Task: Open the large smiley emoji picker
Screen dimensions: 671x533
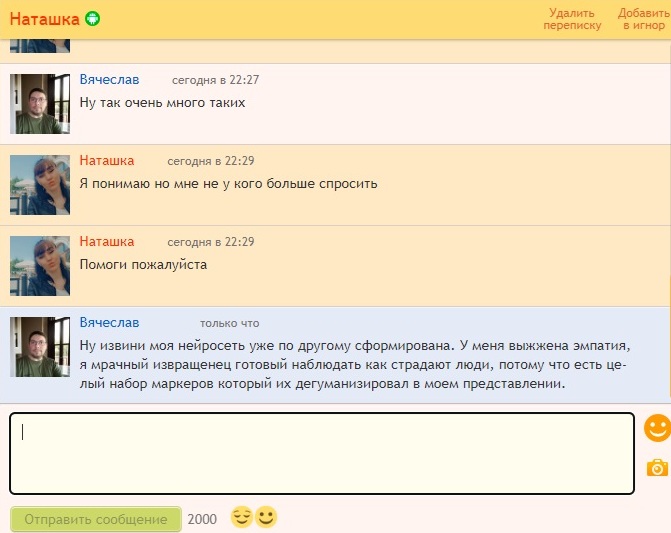Action: (658, 428)
